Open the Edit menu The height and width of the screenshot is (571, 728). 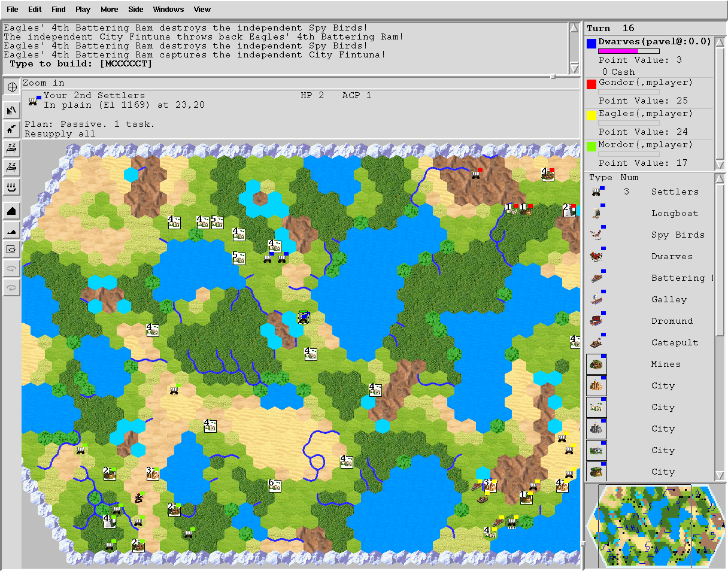[35, 10]
